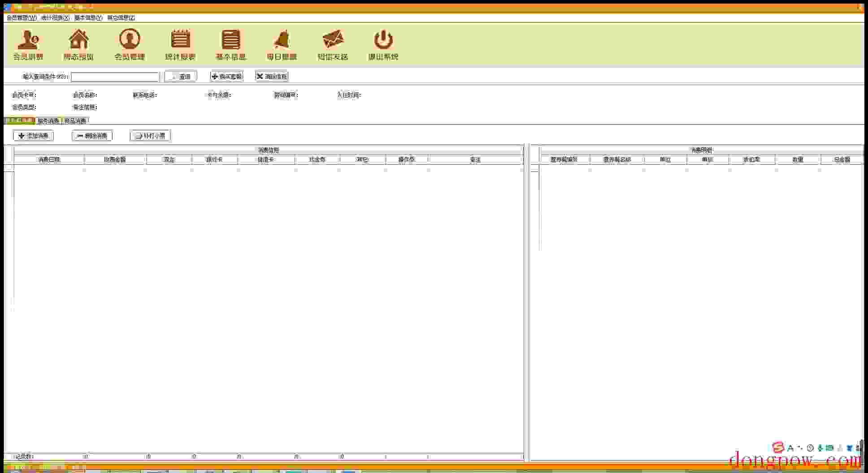Switch to 商品消费 tab
The image size is (868, 473).
[x=75, y=121]
